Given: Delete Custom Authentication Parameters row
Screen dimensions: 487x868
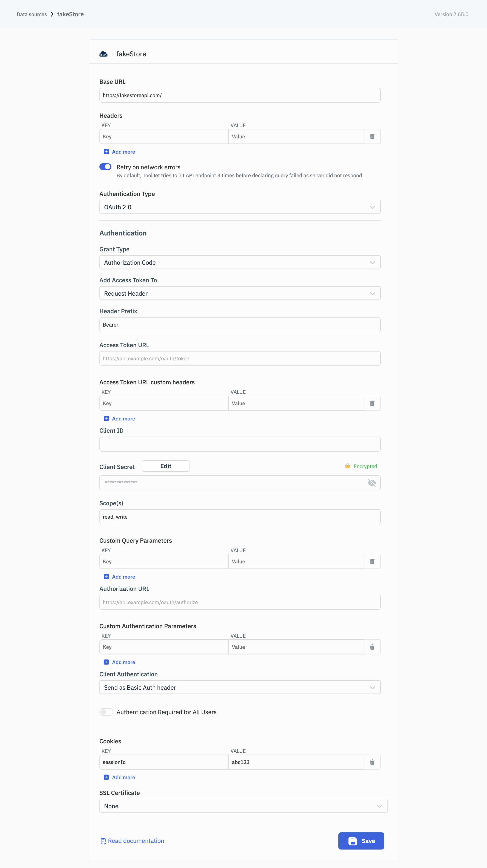Looking at the screenshot, I should click(372, 647).
